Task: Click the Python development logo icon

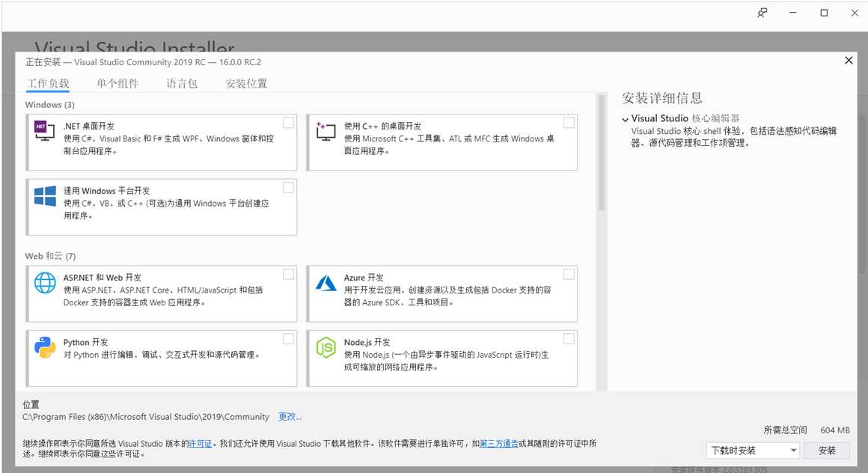Action: pyautogui.click(x=45, y=347)
